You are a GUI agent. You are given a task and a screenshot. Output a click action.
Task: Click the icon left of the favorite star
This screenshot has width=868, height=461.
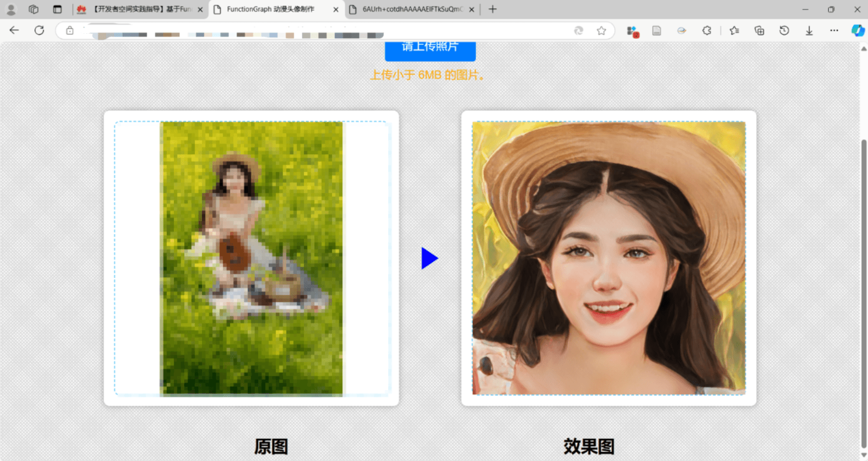click(579, 31)
